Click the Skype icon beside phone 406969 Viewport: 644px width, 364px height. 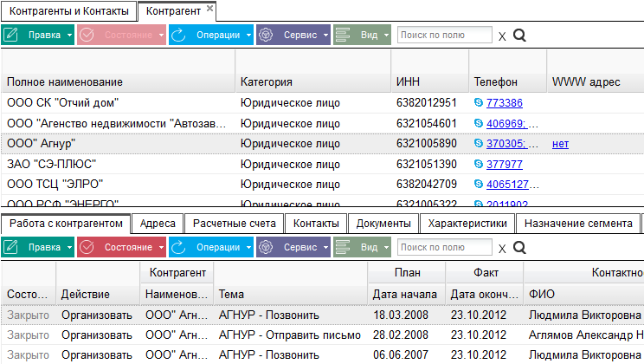(479, 122)
